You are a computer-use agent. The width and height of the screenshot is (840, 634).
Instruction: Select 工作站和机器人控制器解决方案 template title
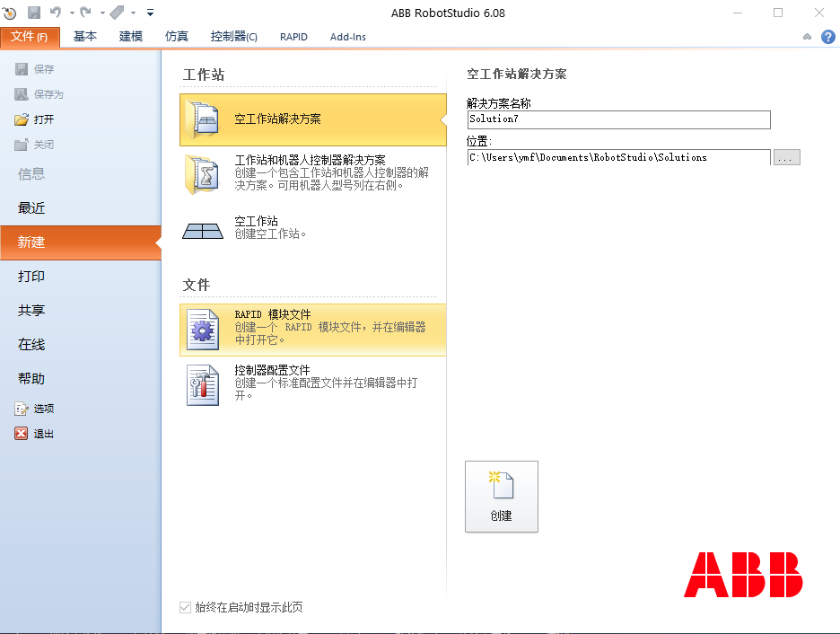[x=311, y=160]
